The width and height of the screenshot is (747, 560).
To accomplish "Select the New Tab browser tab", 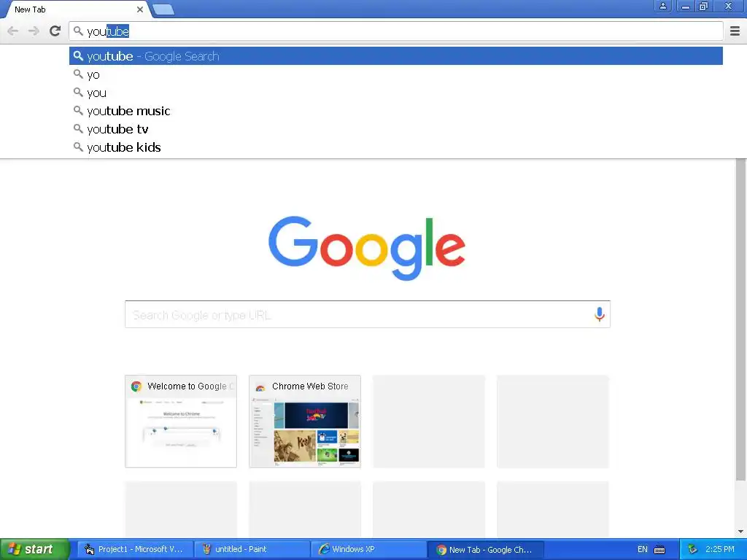I will coord(76,9).
